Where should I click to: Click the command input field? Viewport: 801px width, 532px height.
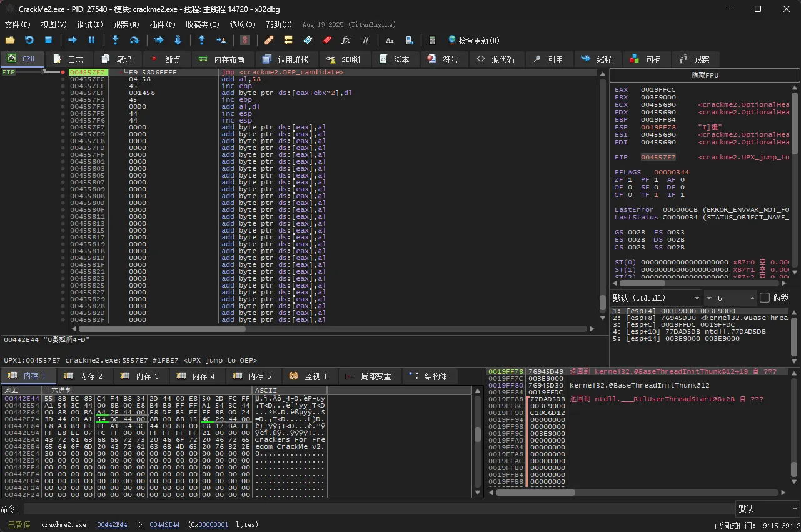(x=379, y=509)
